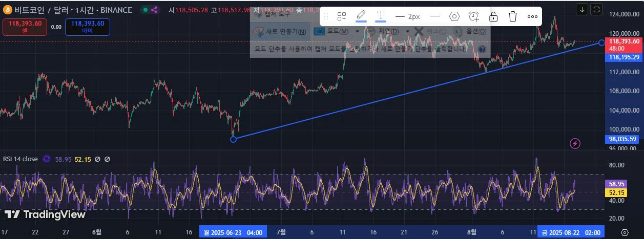
Task: Open chart settings gear at bottom right
Action: pos(624,232)
